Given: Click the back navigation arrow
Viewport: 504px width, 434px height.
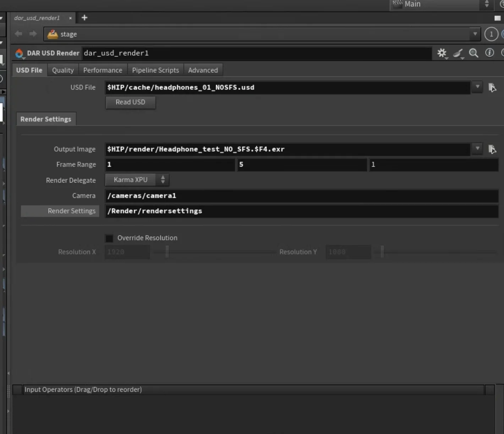Looking at the screenshot, I should [x=18, y=34].
